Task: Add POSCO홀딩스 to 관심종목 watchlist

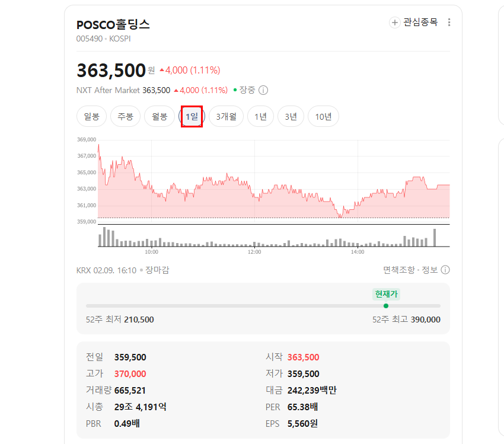Action: pyautogui.click(x=413, y=22)
